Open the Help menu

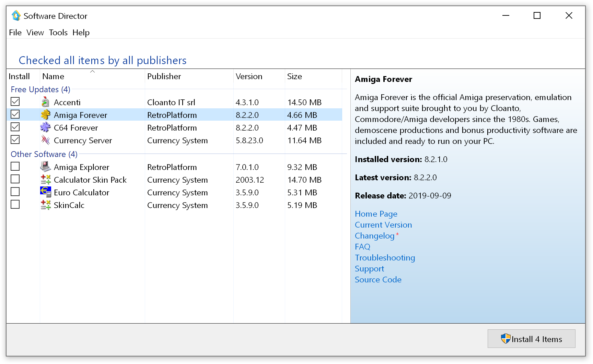click(81, 33)
